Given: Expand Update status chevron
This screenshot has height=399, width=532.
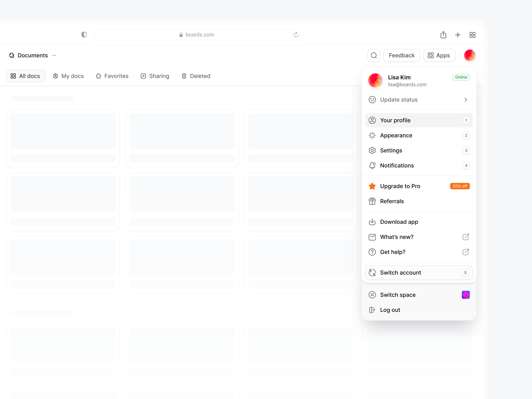Looking at the screenshot, I should (466, 100).
